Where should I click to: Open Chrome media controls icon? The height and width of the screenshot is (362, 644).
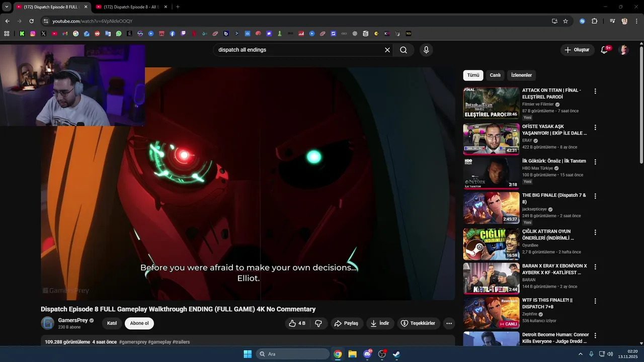pyautogui.click(x=612, y=21)
